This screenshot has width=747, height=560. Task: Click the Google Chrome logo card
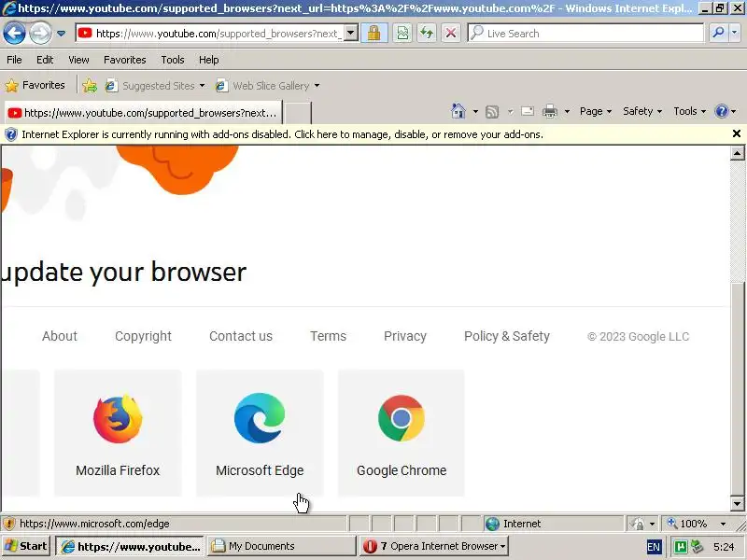(402, 433)
